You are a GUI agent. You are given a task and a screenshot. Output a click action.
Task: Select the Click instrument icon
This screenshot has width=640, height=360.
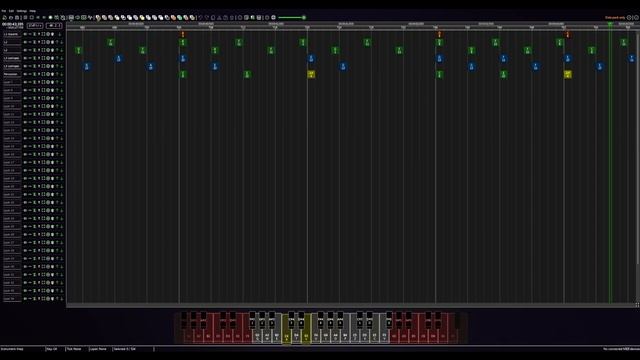[123, 18]
